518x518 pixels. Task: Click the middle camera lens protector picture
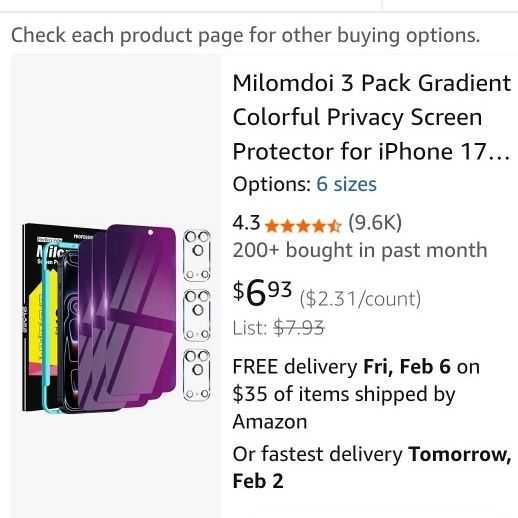197,315
